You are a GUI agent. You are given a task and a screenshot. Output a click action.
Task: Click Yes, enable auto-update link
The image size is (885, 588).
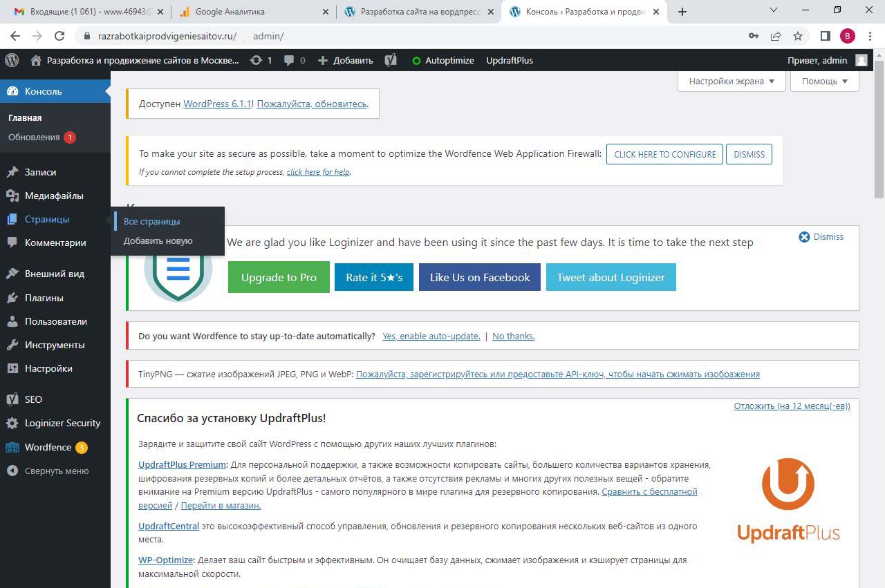click(431, 336)
